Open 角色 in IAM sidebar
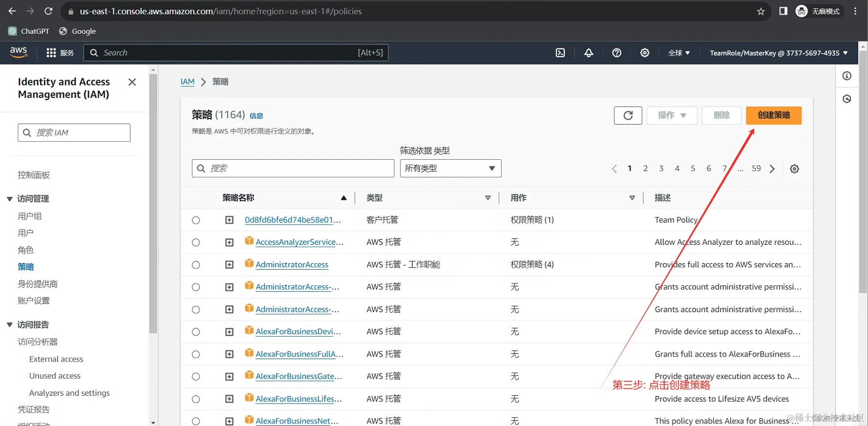Image resolution: width=868 pixels, height=426 pixels. click(x=26, y=250)
